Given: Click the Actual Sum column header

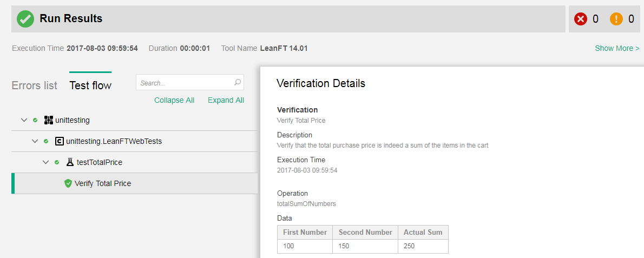Looking at the screenshot, I should pyautogui.click(x=423, y=232).
